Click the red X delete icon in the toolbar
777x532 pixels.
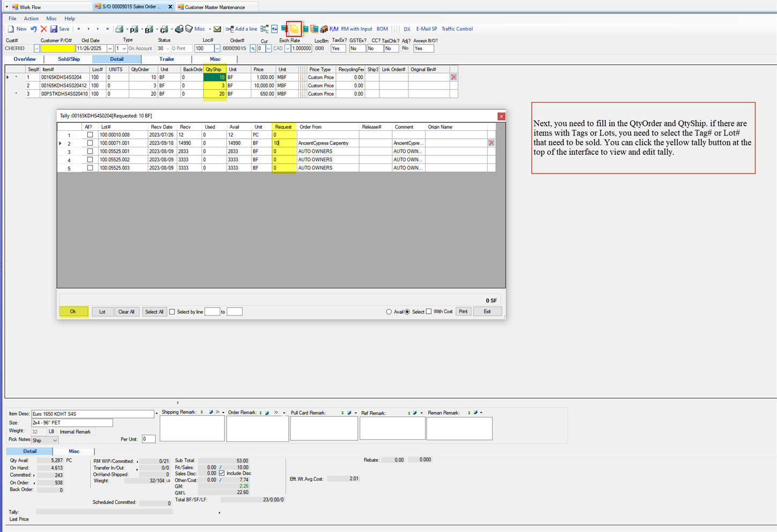(x=44, y=29)
